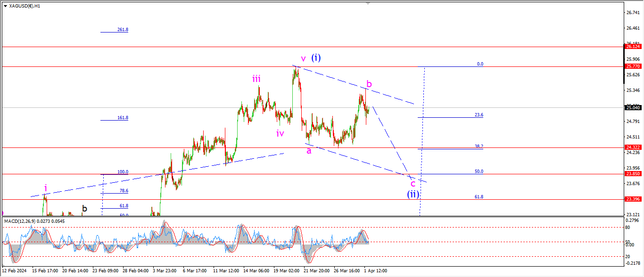Select the 161.8 Fibonacci extension level
Viewport: 644px width, 277px height.
click(x=123, y=118)
